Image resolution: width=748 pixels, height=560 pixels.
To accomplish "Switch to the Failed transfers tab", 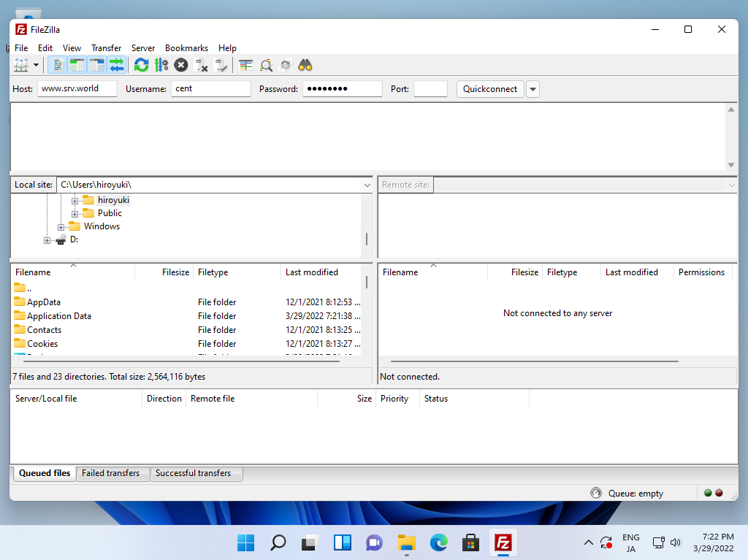I will [110, 473].
